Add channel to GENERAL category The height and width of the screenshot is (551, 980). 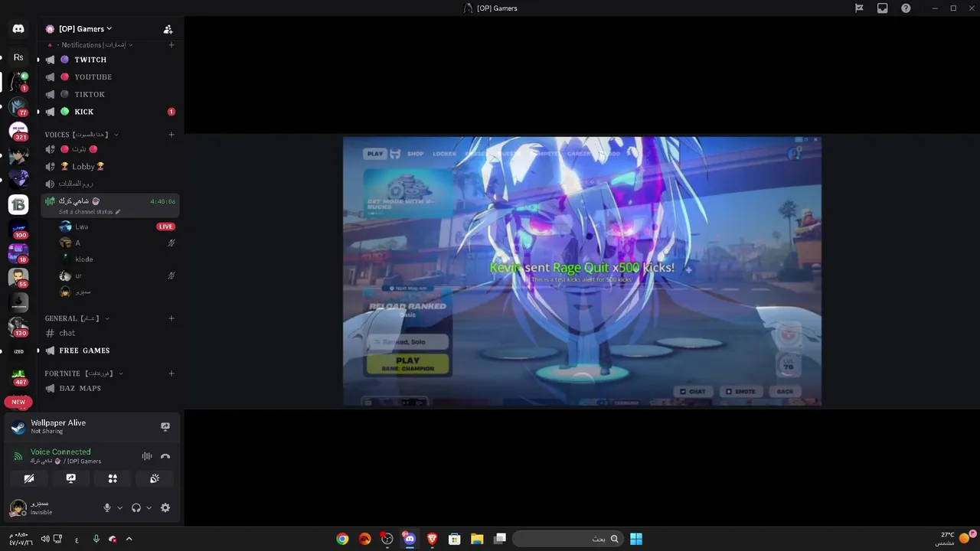pyautogui.click(x=171, y=318)
